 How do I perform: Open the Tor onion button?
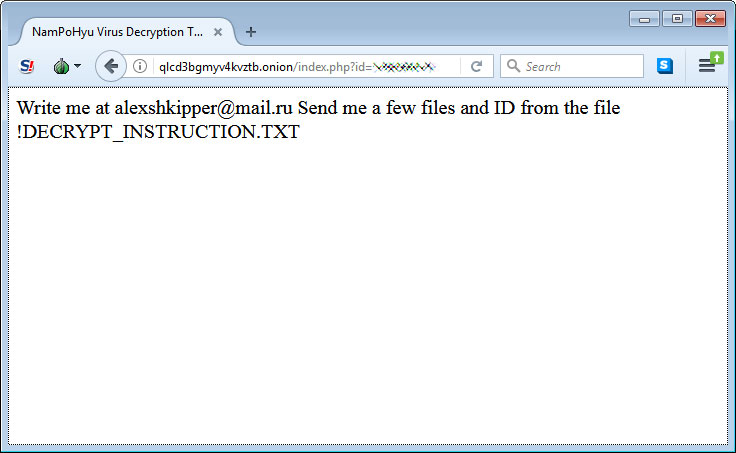(x=61, y=66)
